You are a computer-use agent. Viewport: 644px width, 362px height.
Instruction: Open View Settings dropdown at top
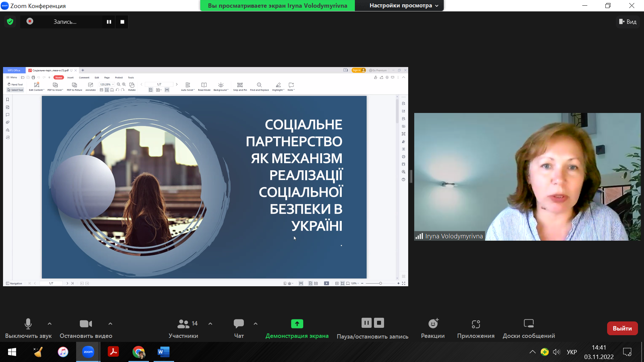[404, 6]
